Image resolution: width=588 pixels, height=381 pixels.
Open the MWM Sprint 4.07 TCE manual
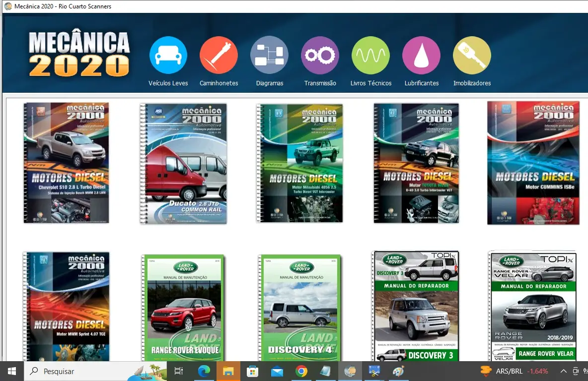coord(66,306)
